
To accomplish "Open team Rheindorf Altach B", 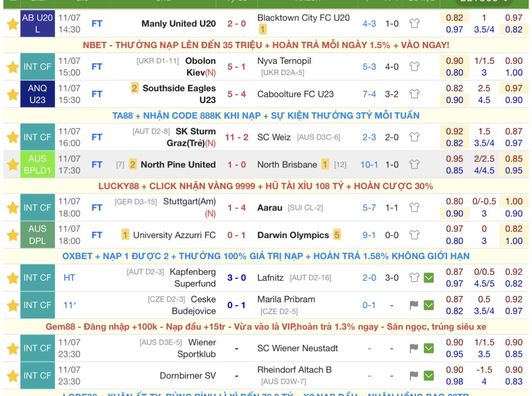I will pos(294,369).
